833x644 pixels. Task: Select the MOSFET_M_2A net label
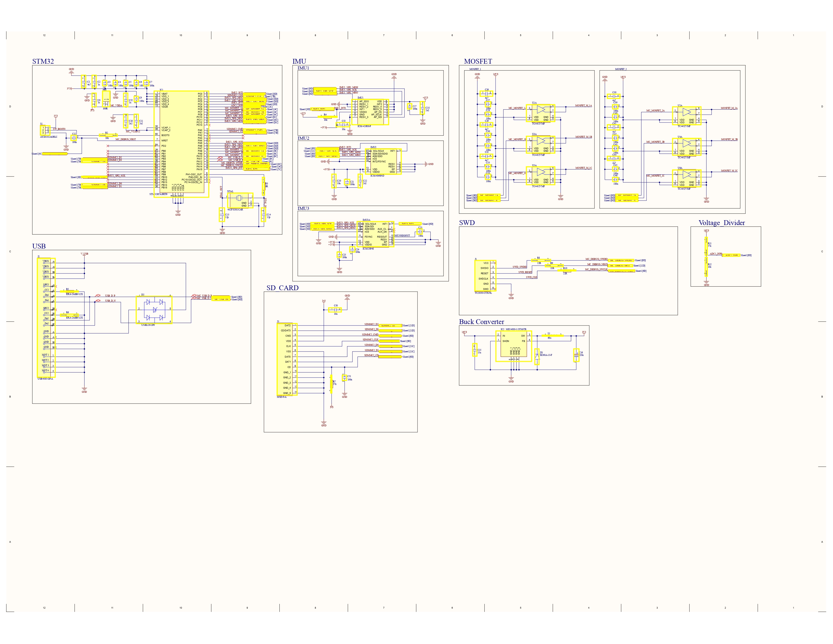[x=729, y=108]
